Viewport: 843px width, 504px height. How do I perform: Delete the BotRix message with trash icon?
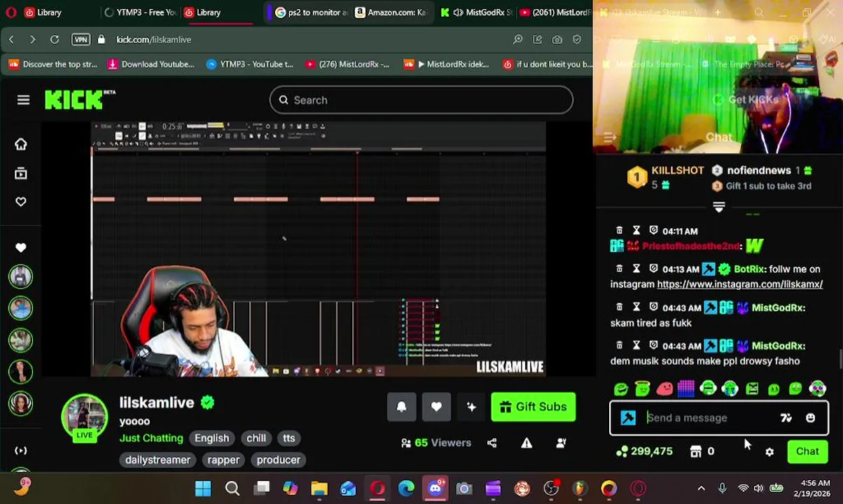point(619,269)
